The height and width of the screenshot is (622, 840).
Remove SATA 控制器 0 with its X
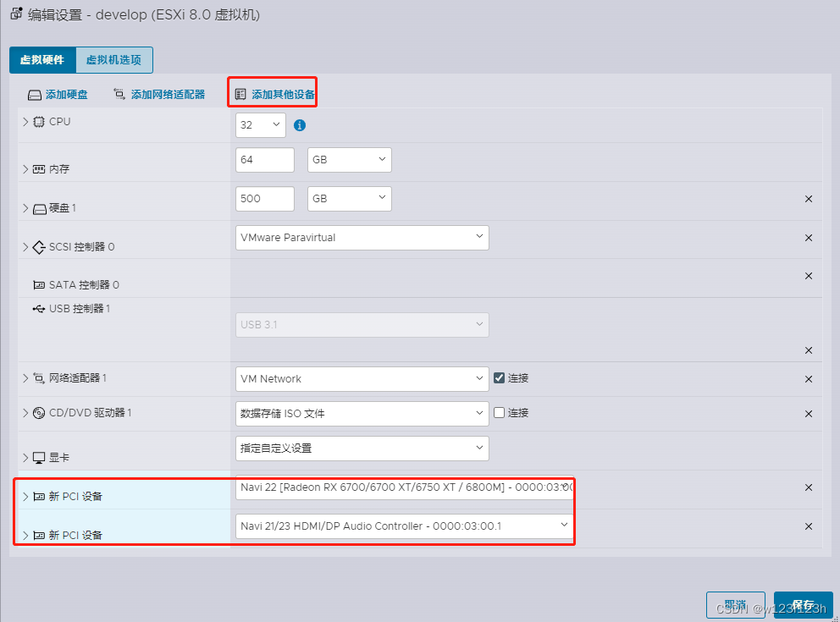[809, 276]
